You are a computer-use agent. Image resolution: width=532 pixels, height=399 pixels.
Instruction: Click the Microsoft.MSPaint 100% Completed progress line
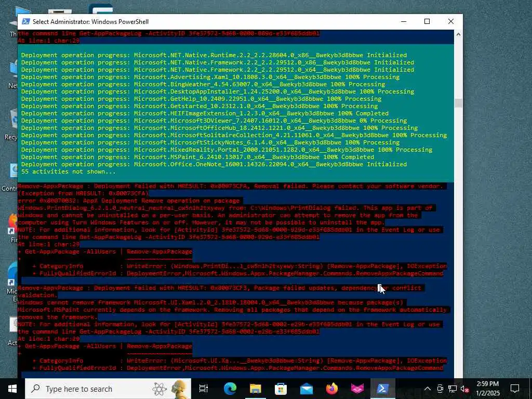point(198,157)
